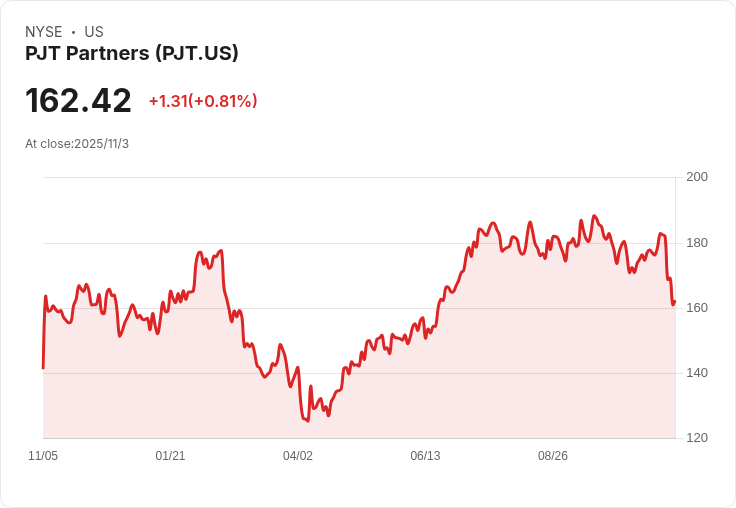This screenshot has height=508, width=736.
Task: Click the 06/13 date axis label
Action: (x=425, y=456)
